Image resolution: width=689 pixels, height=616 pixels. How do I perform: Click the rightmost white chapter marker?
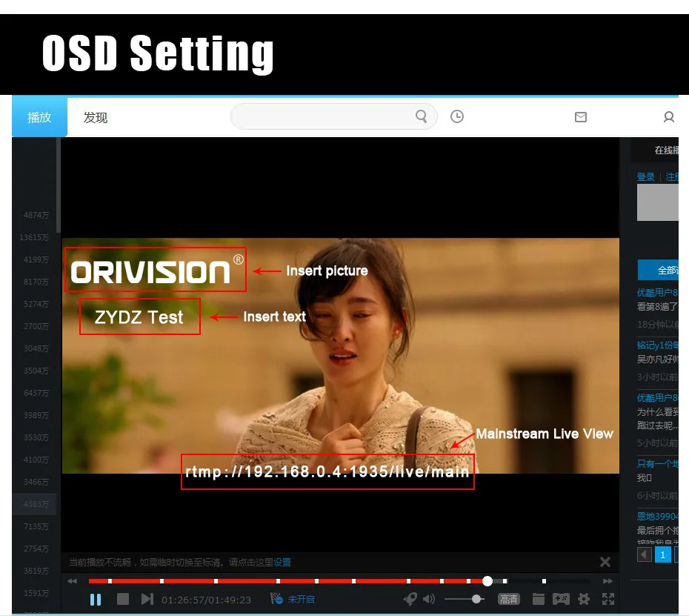[544, 581]
